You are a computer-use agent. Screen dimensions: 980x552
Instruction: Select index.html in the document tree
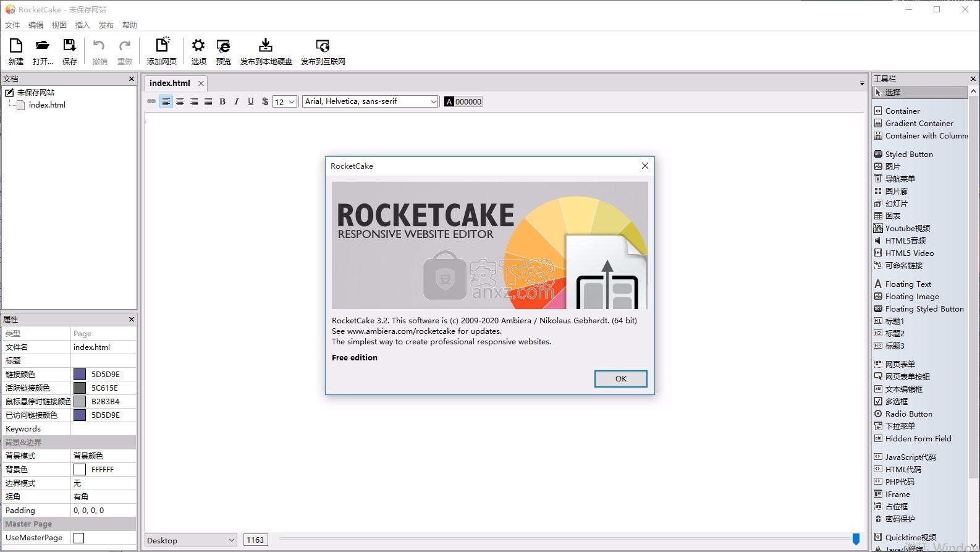[47, 104]
